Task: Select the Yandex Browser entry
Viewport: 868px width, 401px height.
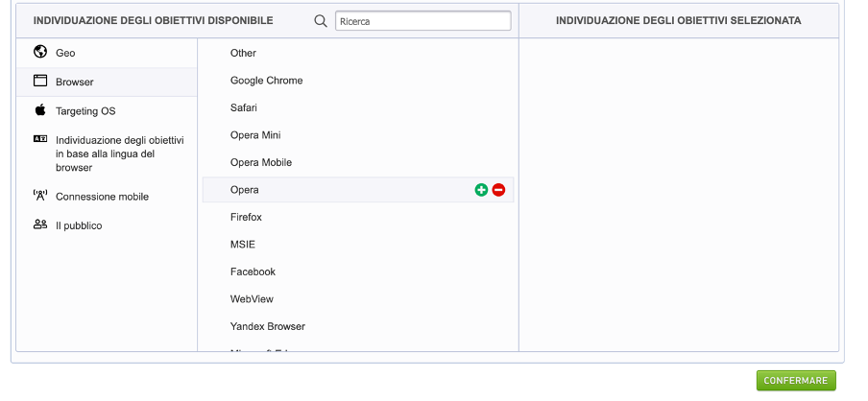Action: click(x=268, y=326)
